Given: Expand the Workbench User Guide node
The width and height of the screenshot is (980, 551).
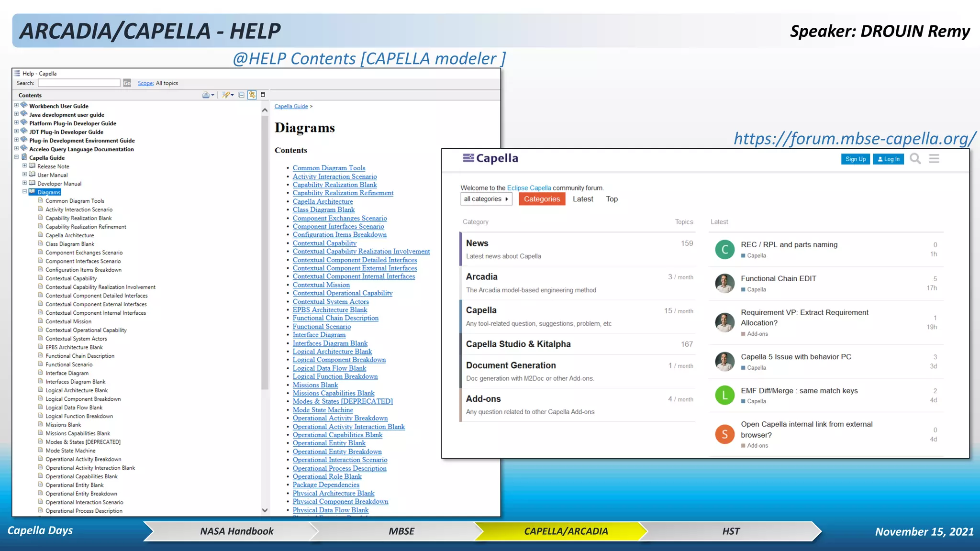Looking at the screenshot, I should tap(16, 105).
